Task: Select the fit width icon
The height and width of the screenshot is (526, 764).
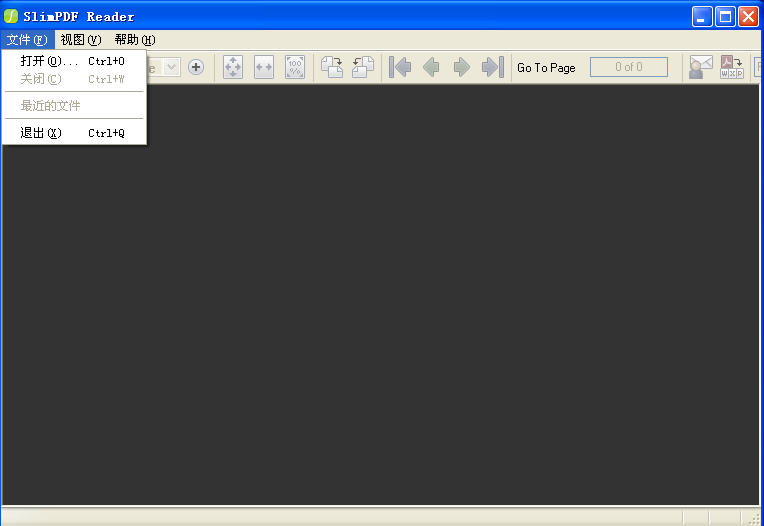Action: 264,67
